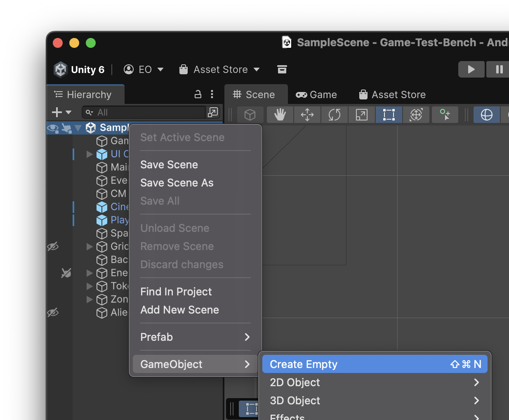Expand the Tok object foldout arrow
Image resolution: width=509 pixels, height=420 pixels.
pyautogui.click(x=90, y=286)
